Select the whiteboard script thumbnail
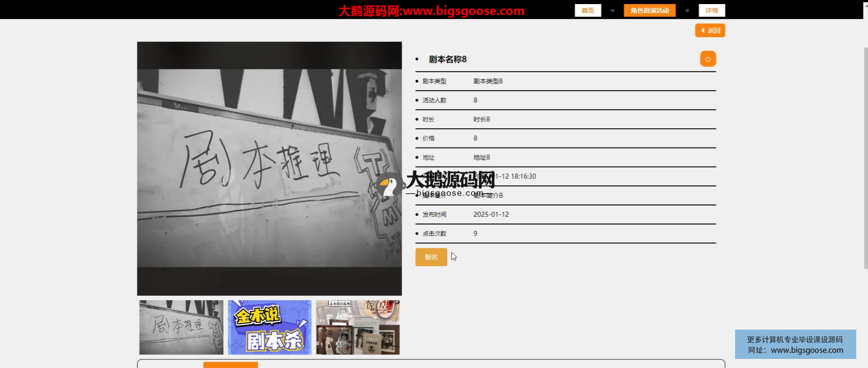868x368 pixels. [181, 327]
